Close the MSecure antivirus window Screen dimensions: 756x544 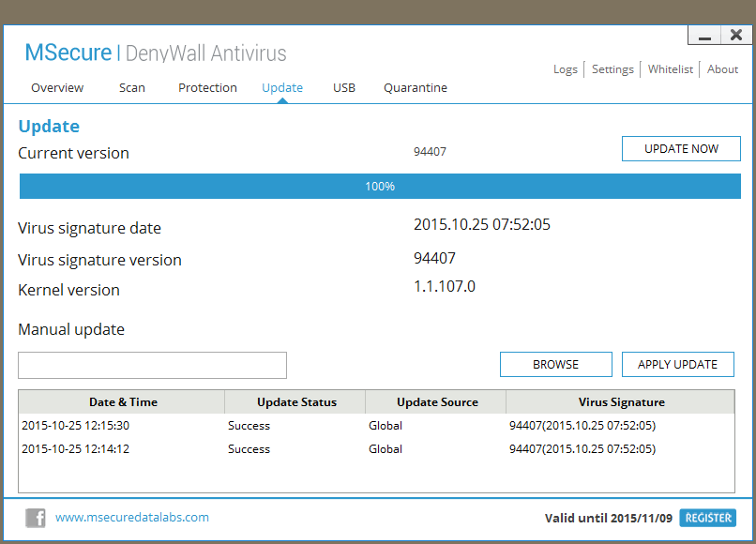pos(736,35)
